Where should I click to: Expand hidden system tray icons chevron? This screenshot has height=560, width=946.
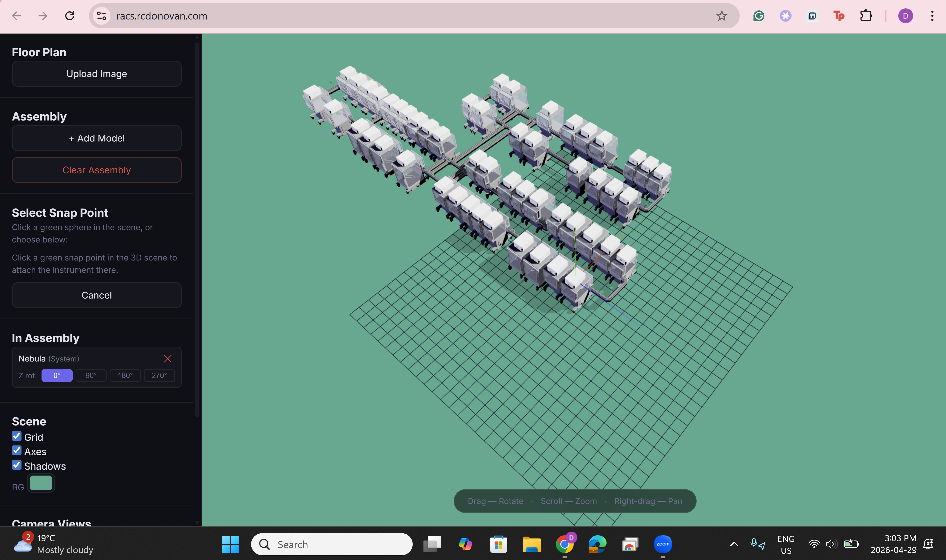point(734,544)
